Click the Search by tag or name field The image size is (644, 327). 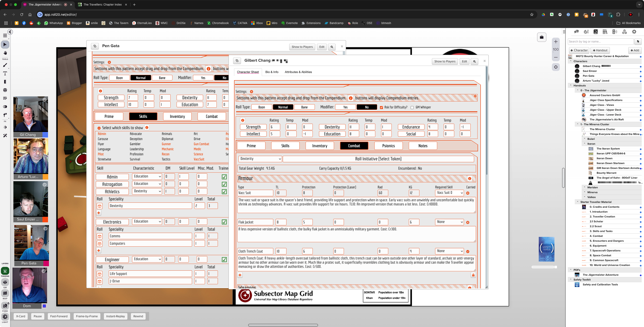(x=601, y=42)
